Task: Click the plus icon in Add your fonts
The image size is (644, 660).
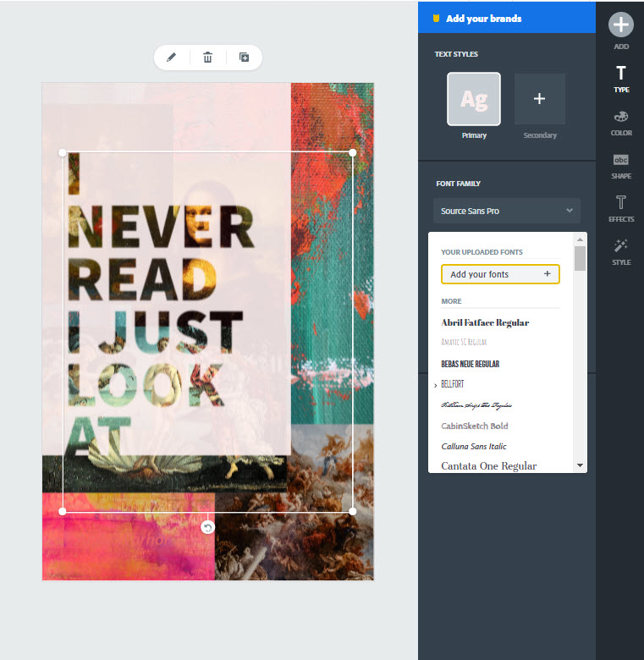Action: (x=548, y=273)
